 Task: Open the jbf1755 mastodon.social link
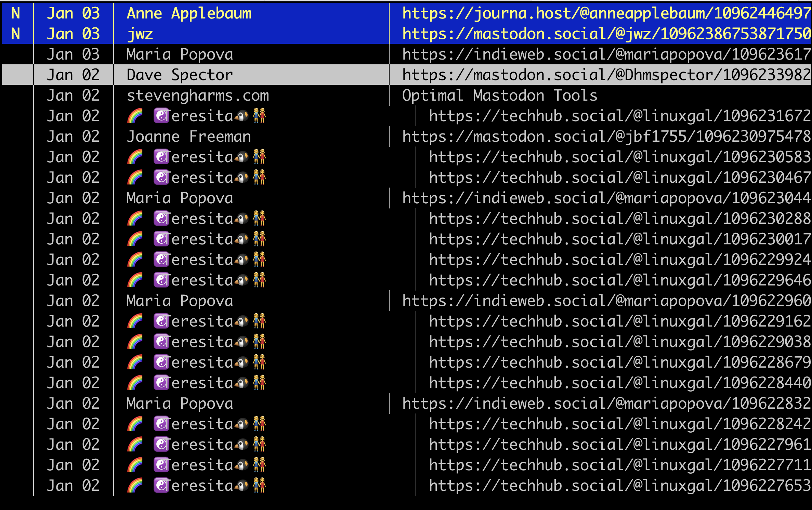point(606,137)
